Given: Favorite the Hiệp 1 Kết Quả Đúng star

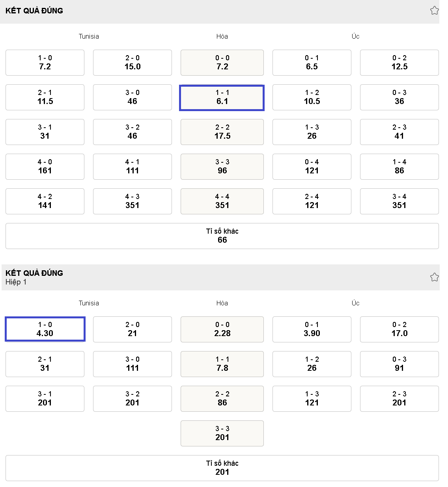Looking at the screenshot, I should pos(434,277).
